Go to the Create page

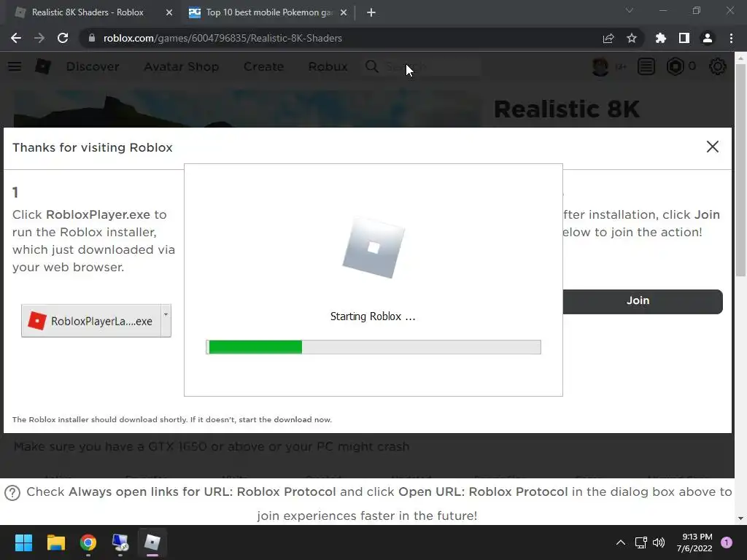pyautogui.click(x=263, y=66)
